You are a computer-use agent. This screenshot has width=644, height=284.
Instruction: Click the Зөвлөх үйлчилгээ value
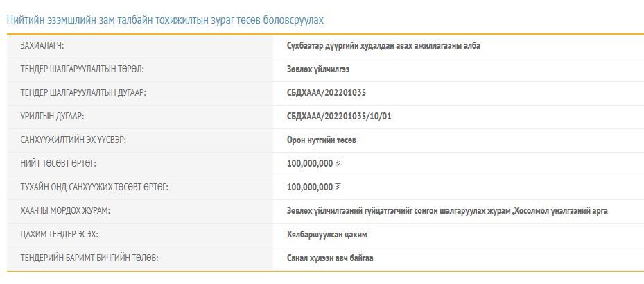tap(318, 69)
